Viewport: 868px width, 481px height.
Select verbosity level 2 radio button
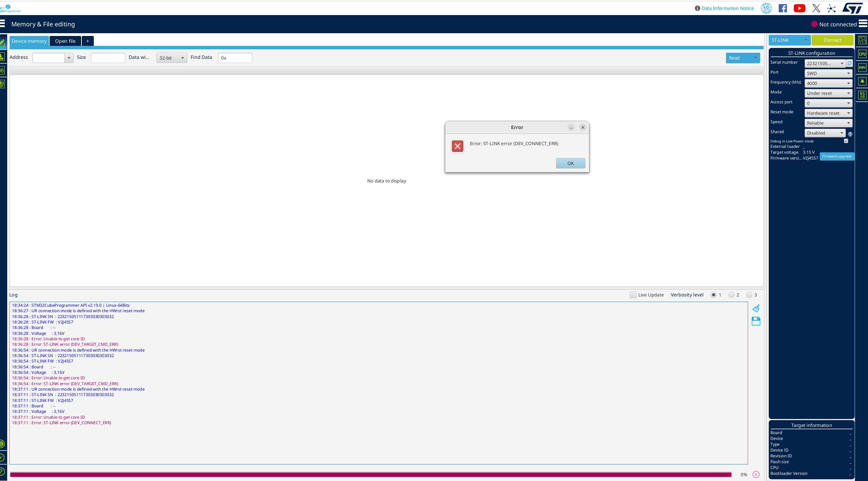(x=731, y=295)
